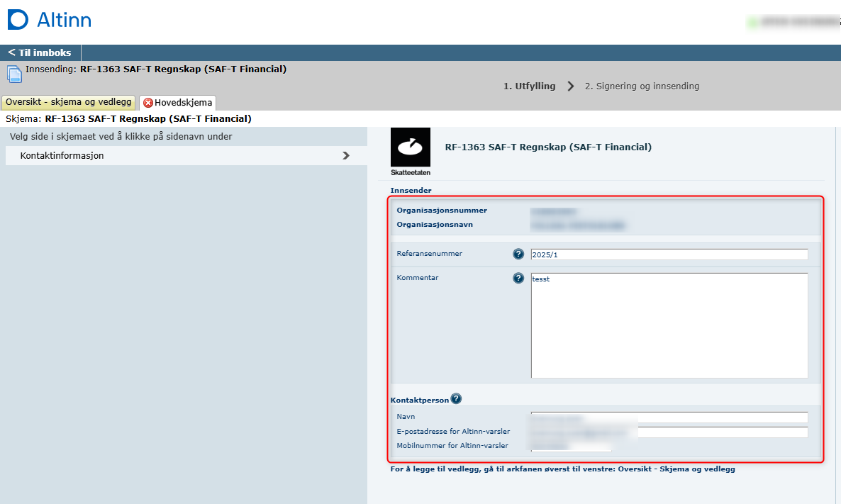Open help for Referansenummer field

[518, 254]
